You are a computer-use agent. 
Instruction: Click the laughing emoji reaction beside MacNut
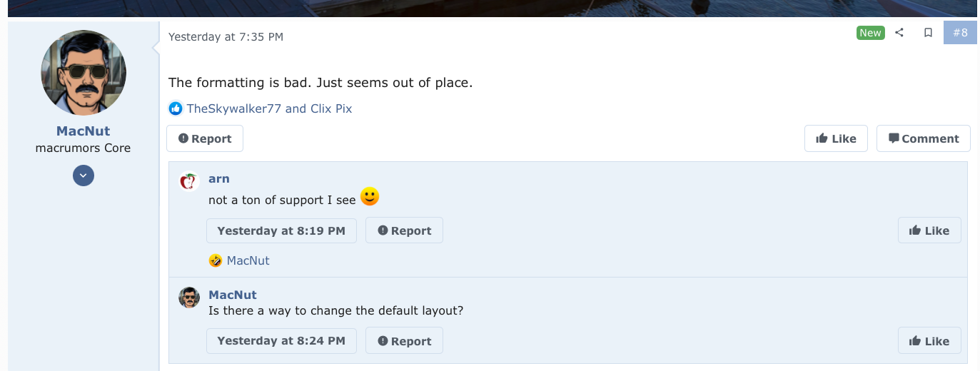coord(216,260)
